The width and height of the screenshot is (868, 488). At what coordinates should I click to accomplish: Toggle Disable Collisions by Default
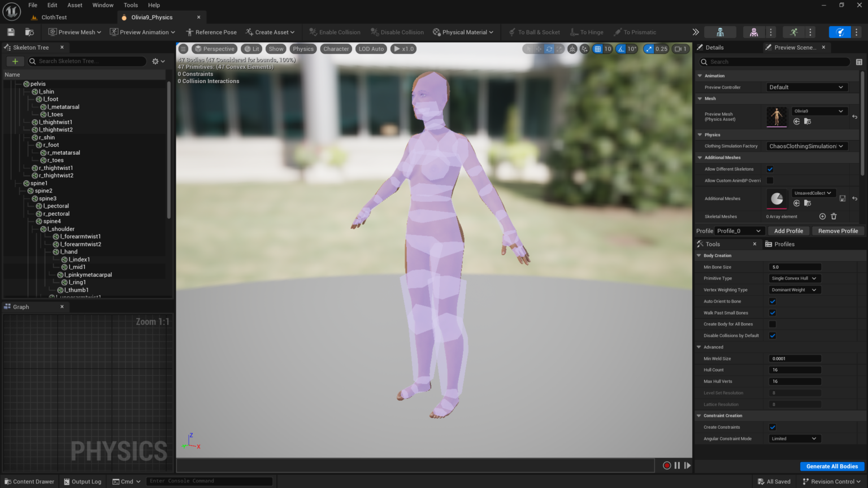coord(772,335)
